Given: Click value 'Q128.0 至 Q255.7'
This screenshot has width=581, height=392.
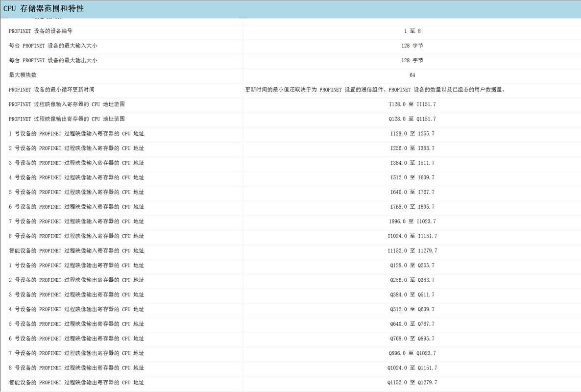Looking at the screenshot, I should point(412,265).
